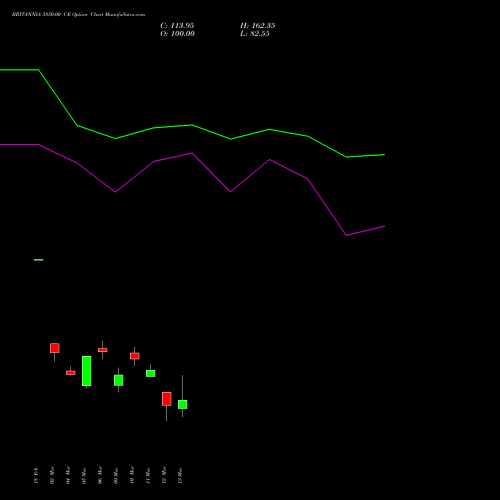500x500 pixels.
Task: Click the 13 Mar axis date label
Action: tap(180, 475)
